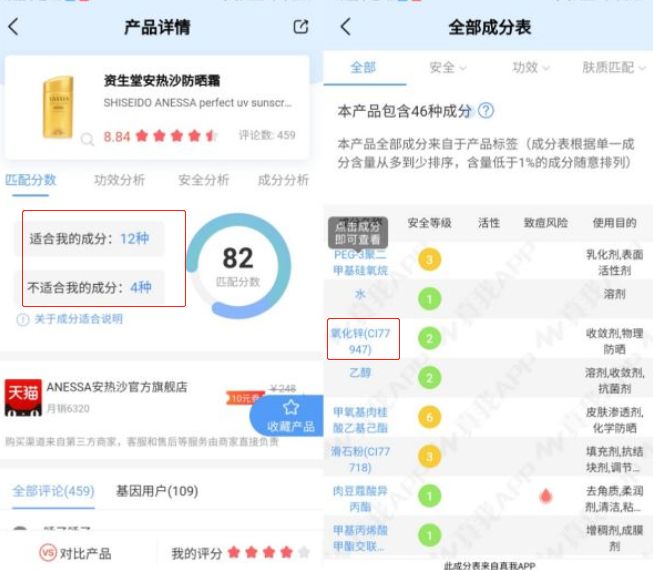653x570 pixels.
Task: Tap the 10元券 coupon tag
Action: click(244, 398)
